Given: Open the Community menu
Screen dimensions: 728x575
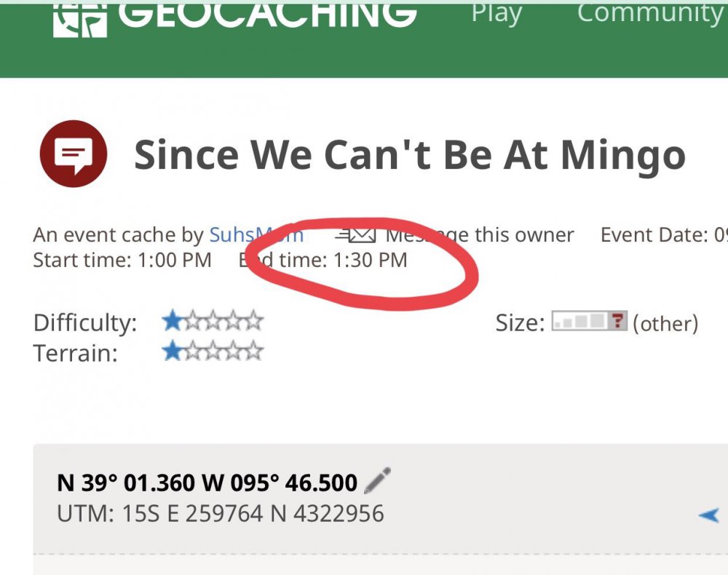Looking at the screenshot, I should click(x=652, y=13).
